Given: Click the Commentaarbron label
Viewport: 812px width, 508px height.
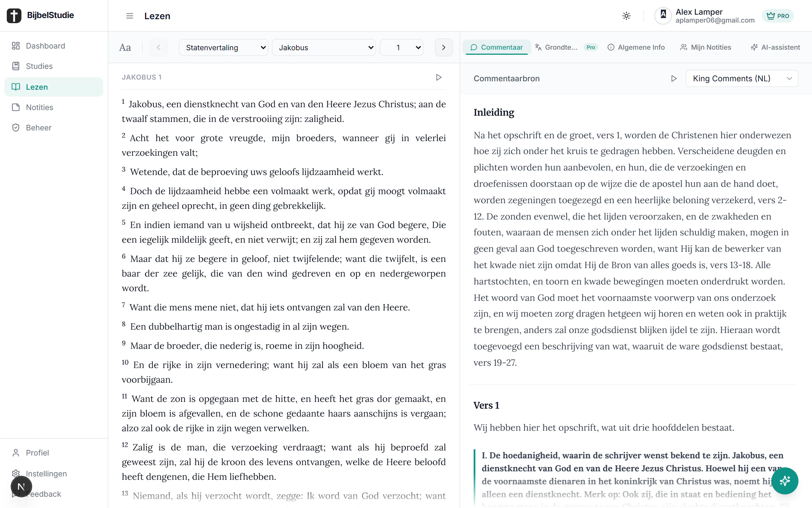Looking at the screenshot, I should click(x=506, y=79).
